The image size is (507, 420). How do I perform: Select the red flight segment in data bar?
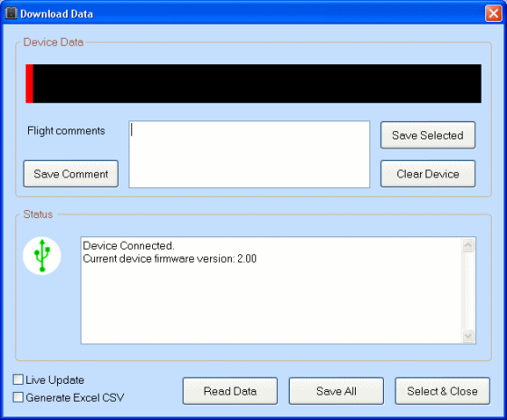[x=29, y=84]
